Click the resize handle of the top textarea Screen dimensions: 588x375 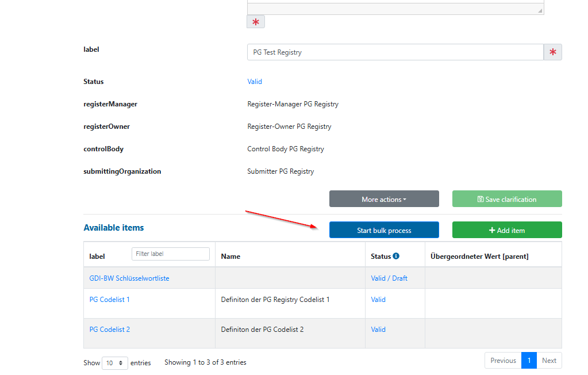point(540,11)
